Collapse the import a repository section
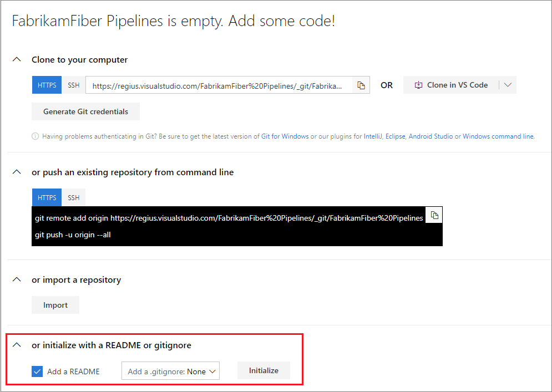The width and height of the screenshot is (552, 392). (x=17, y=280)
